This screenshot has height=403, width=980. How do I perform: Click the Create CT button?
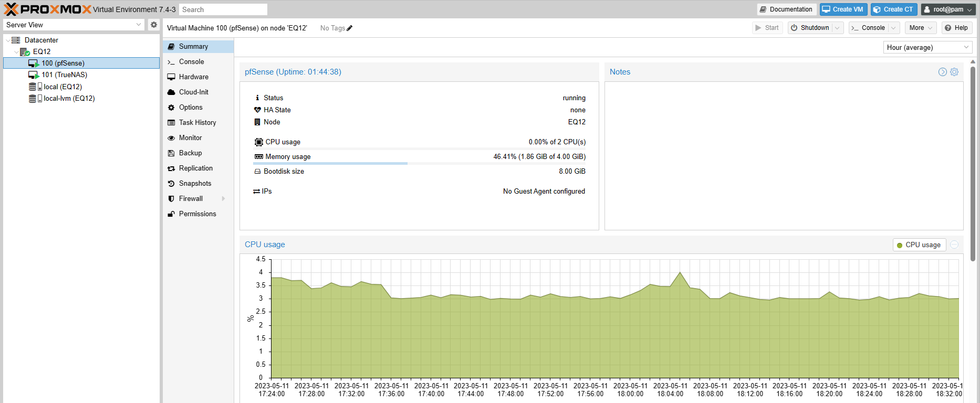tap(894, 9)
